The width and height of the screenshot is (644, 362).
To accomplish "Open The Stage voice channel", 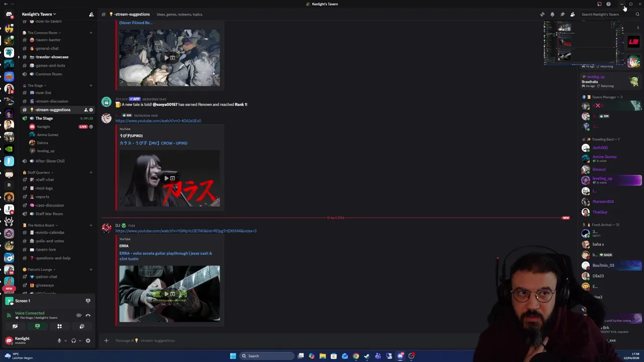I will [x=56, y=118].
